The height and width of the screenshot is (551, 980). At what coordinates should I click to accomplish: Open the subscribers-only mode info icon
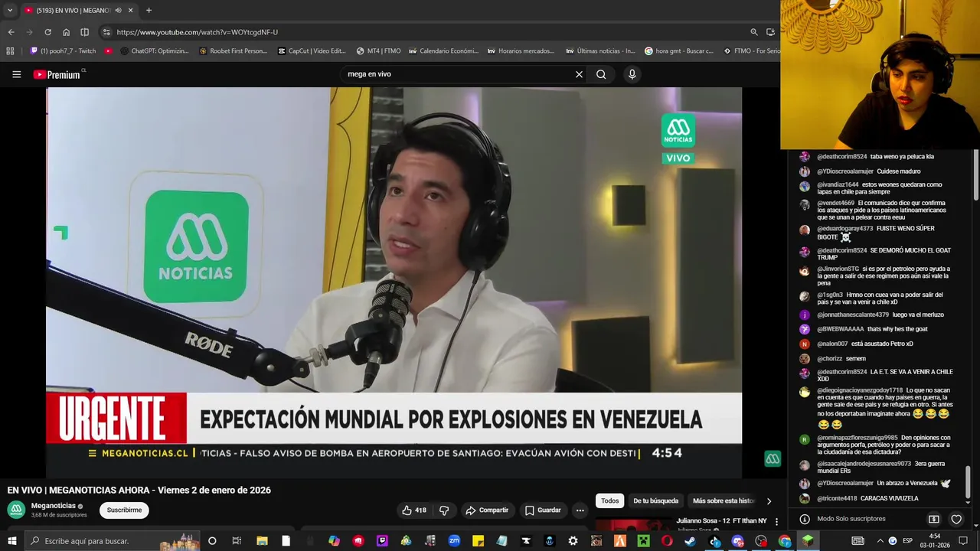pyautogui.click(x=805, y=519)
